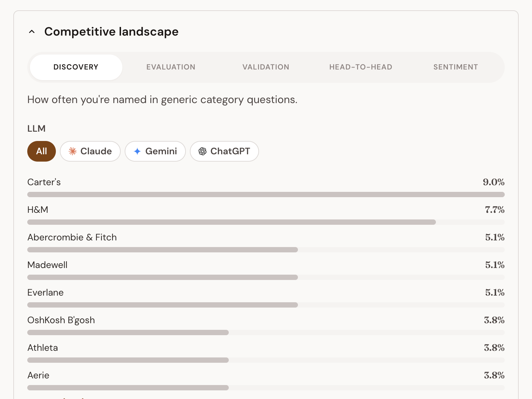The height and width of the screenshot is (399, 532).
Task: Click the OshKosh B'gosh row label
Action: pyautogui.click(x=61, y=320)
